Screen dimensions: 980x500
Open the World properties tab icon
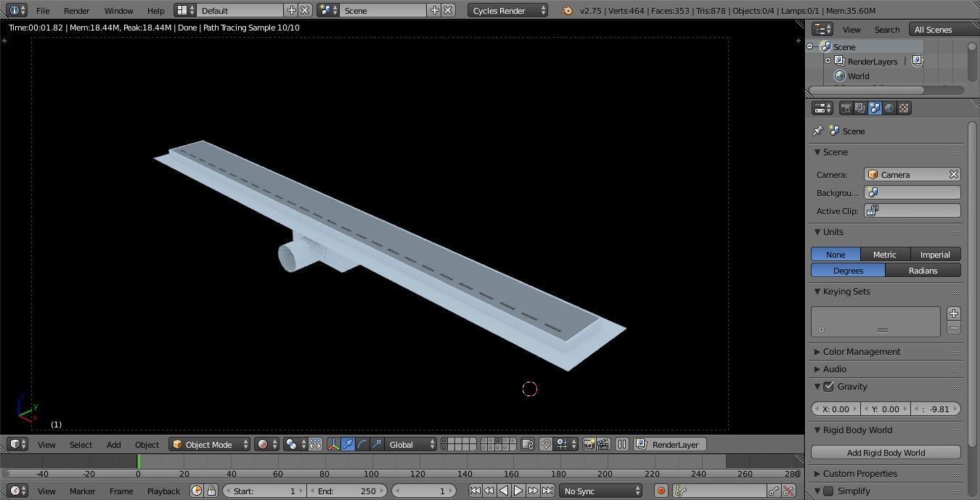point(889,108)
